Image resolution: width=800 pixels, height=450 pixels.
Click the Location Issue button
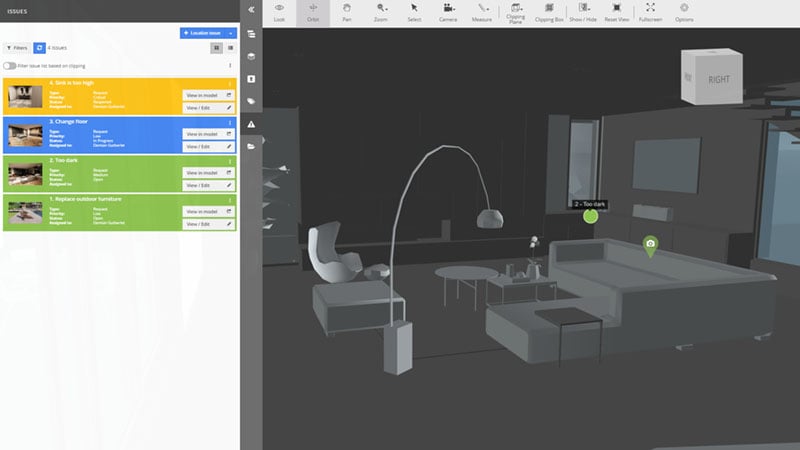203,33
